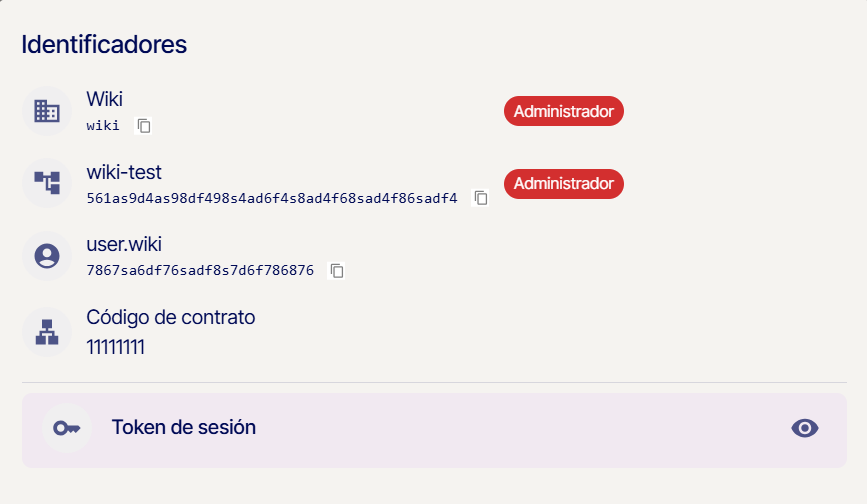Click the Administrador badge next to Wiki
This screenshot has width=867, height=504.
click(x=563, y=111)
